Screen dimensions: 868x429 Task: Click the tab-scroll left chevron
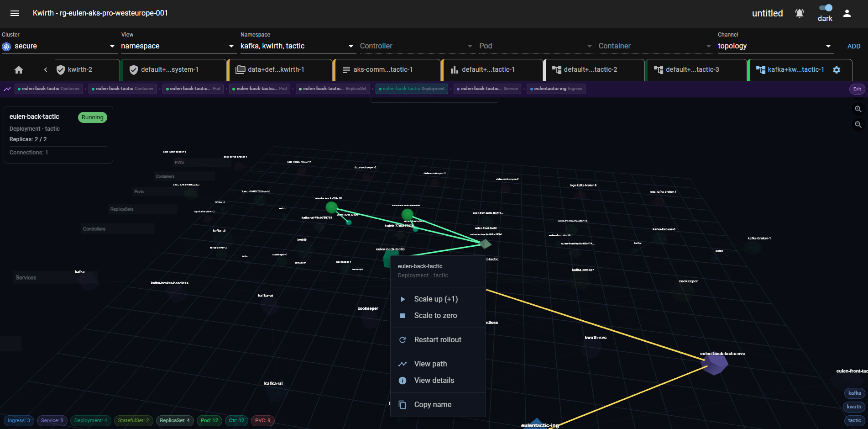coord(46,70)
